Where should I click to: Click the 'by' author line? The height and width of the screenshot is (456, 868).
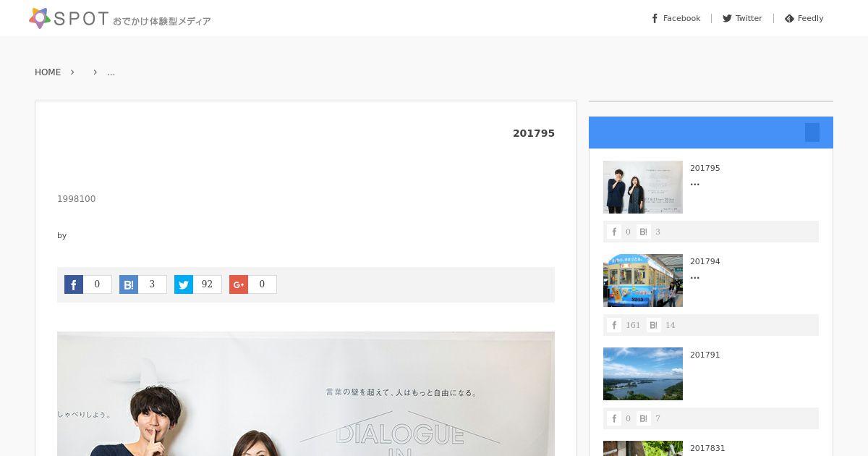61,235
